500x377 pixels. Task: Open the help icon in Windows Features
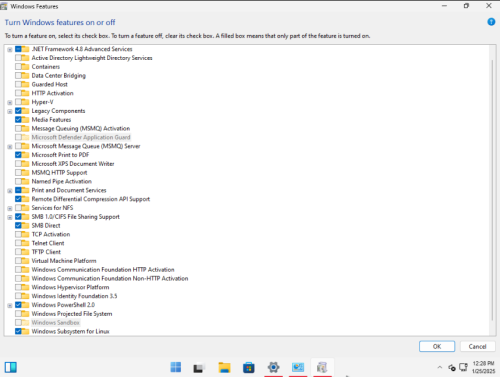[491, 22]
